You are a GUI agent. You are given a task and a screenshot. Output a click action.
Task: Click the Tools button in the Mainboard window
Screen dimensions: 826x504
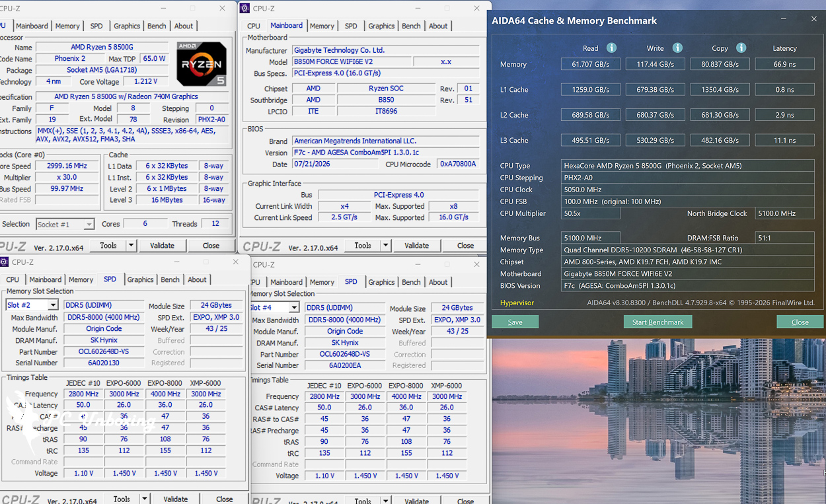tap(363, 245)
